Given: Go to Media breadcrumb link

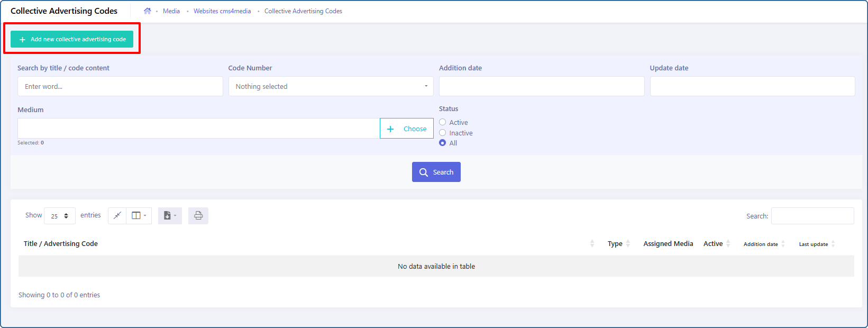Looking at the screenshot, I should point(171,11).
